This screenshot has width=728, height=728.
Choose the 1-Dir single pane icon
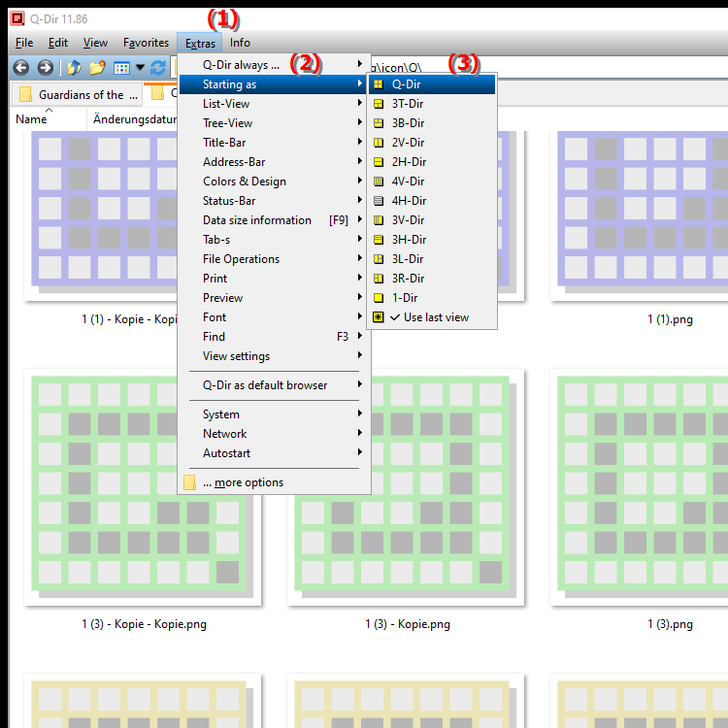click(379, 298)
